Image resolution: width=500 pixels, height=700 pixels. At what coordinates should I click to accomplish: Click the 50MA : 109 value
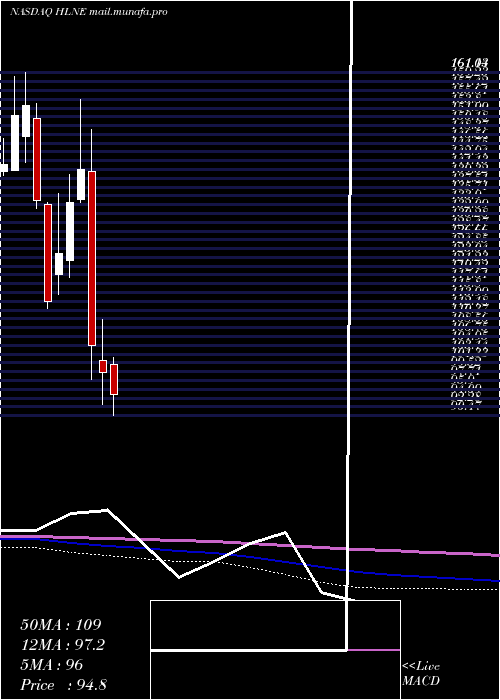(x=61, y=625)
